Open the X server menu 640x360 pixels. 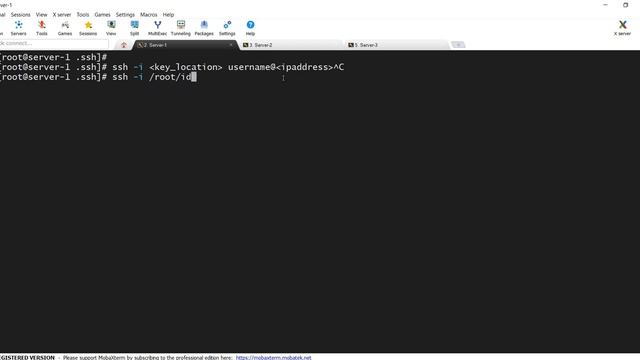[62, 15]
